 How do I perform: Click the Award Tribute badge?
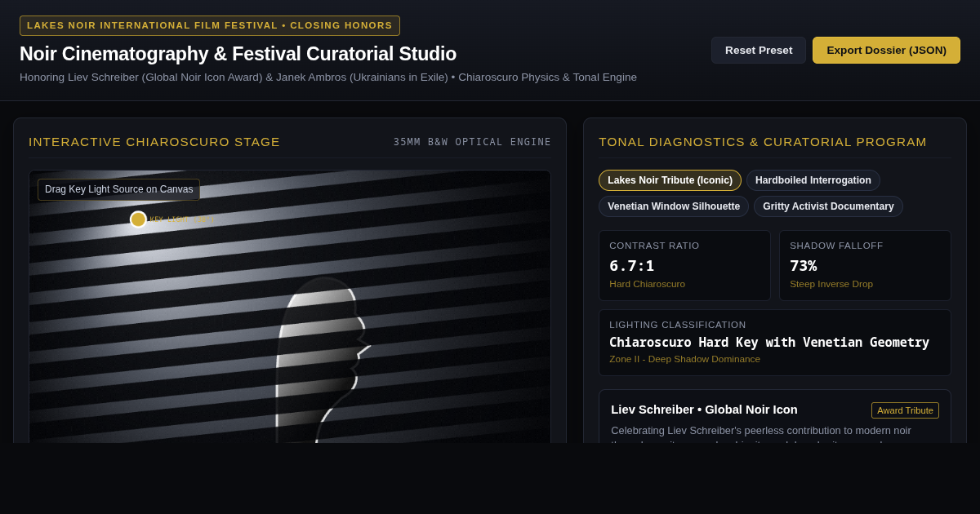pos(905,410)
